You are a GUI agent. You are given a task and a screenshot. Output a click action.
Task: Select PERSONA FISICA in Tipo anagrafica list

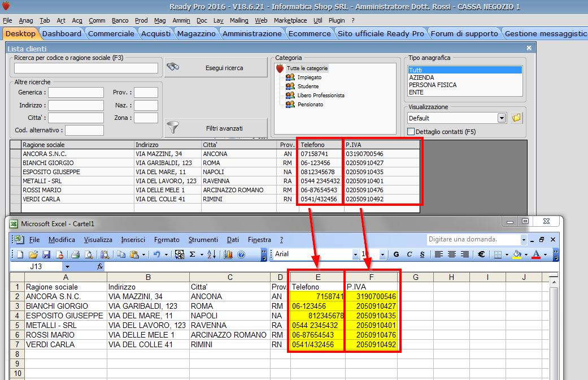(465, 85)
